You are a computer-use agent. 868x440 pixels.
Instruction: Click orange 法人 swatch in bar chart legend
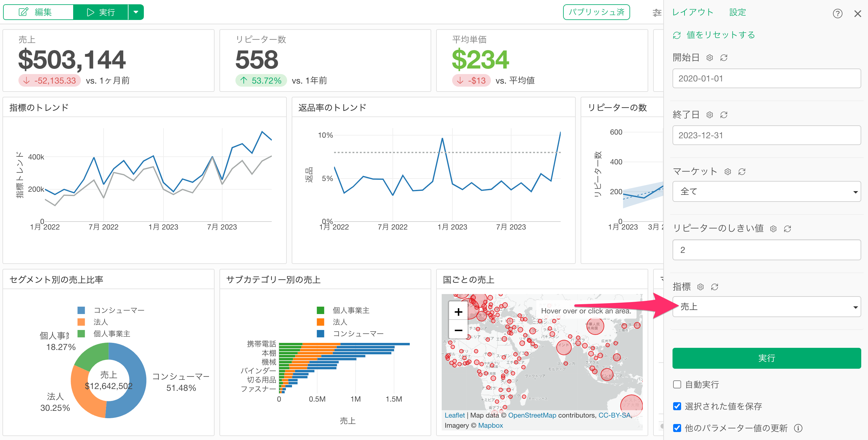321,322
